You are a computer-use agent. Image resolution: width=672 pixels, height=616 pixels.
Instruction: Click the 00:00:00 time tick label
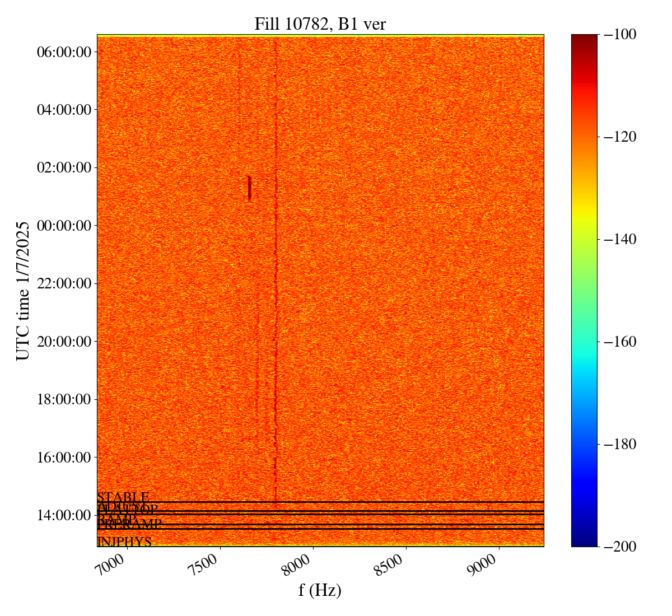64,226
